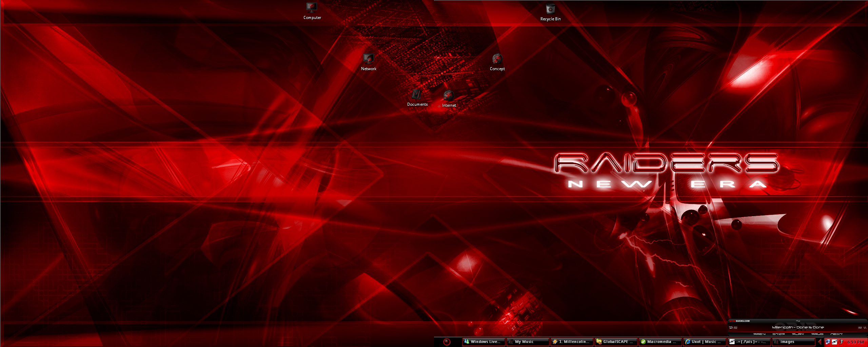The width and height of the screenshot is (868, 347).
Task: Skip to NEXT track in player
Action: [x=836, y=334]
